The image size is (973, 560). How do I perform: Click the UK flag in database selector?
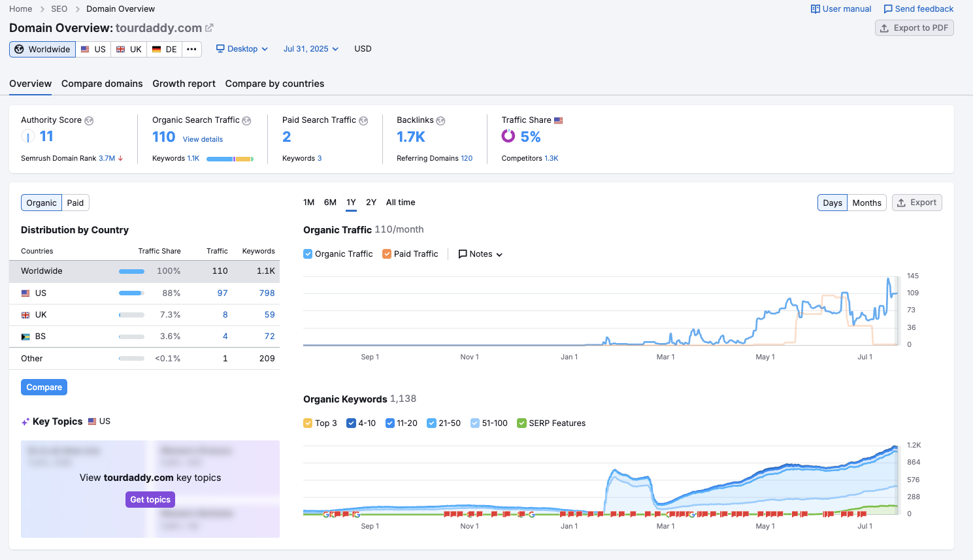[120, 49]
